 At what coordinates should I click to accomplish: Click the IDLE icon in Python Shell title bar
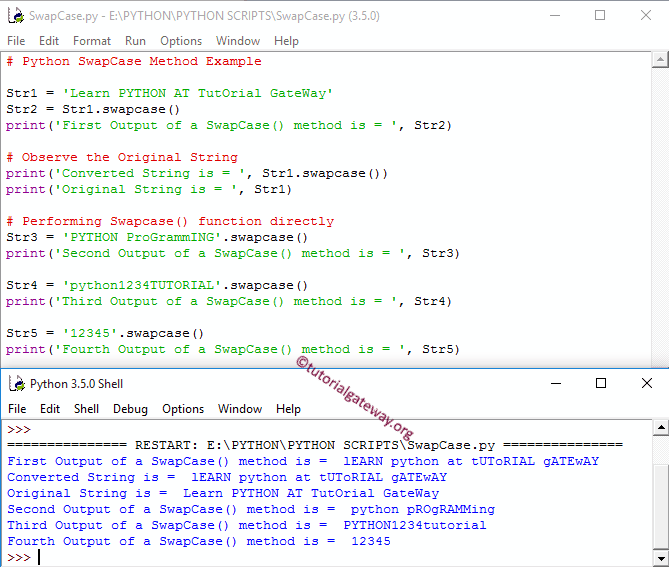click(17, 384)
